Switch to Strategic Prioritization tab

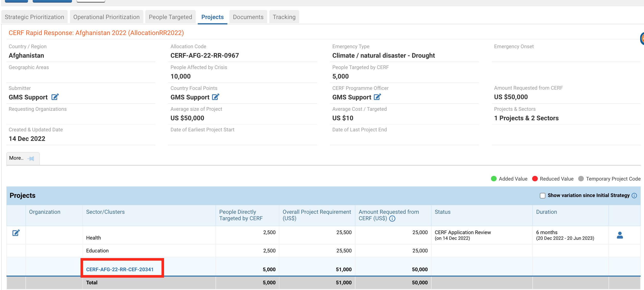pyautogui.click(x=34, y=17)
